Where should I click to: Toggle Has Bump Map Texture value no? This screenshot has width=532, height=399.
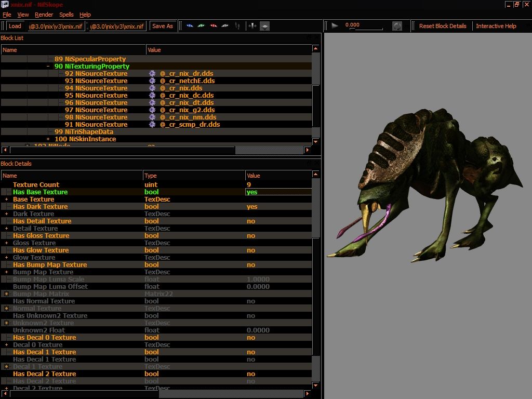[251, 265]
